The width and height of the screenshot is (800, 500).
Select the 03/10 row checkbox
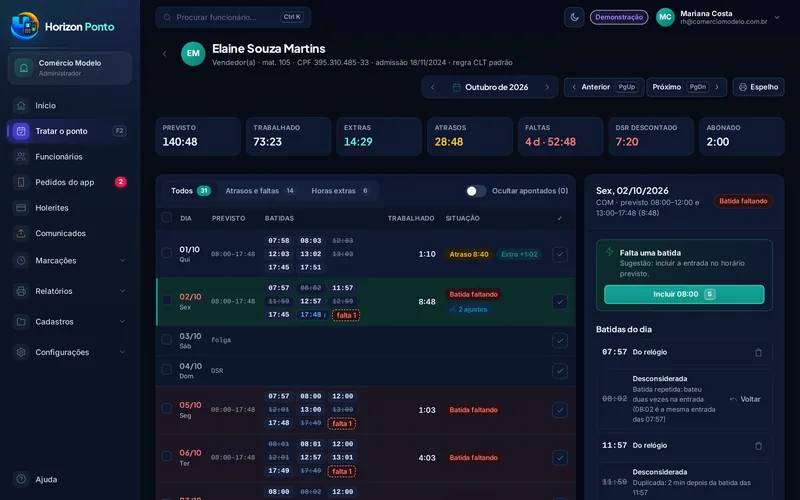tap(166, 339)
